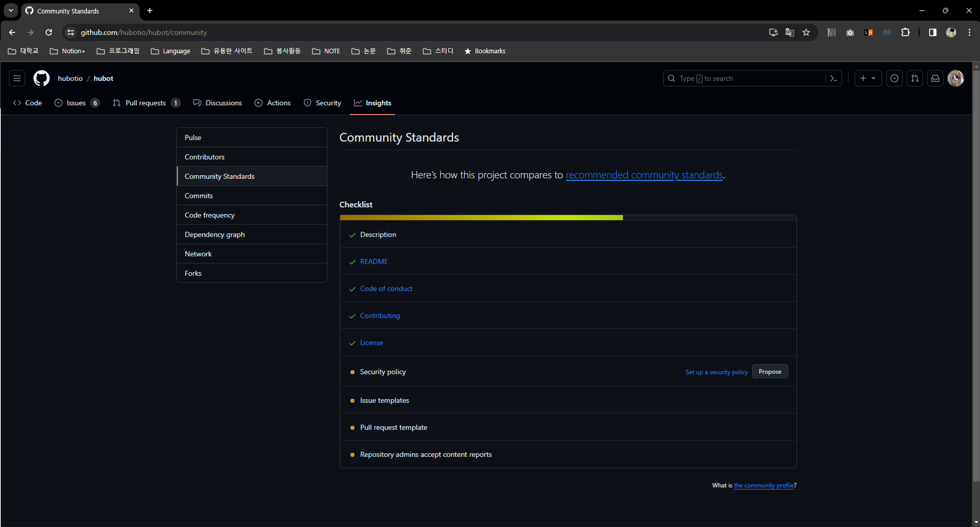Click Set up a security policy link
The image size is (980, 527).
[716, 372]
